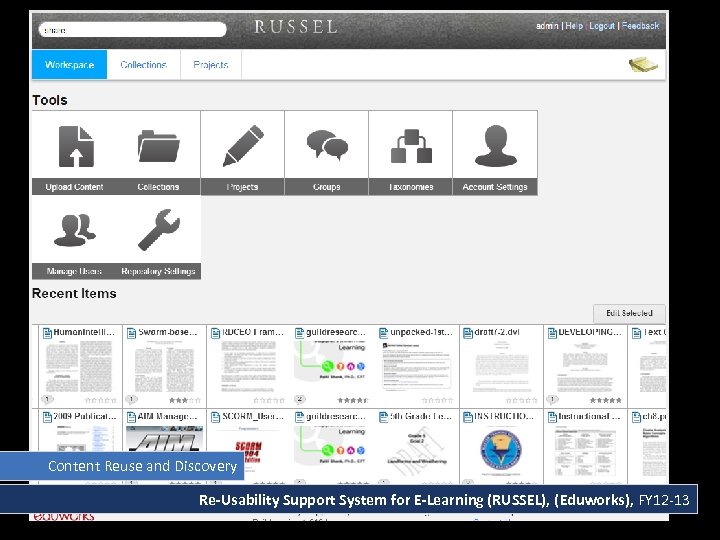Click the document icon beside AIM Manage…

coord(131,417)
